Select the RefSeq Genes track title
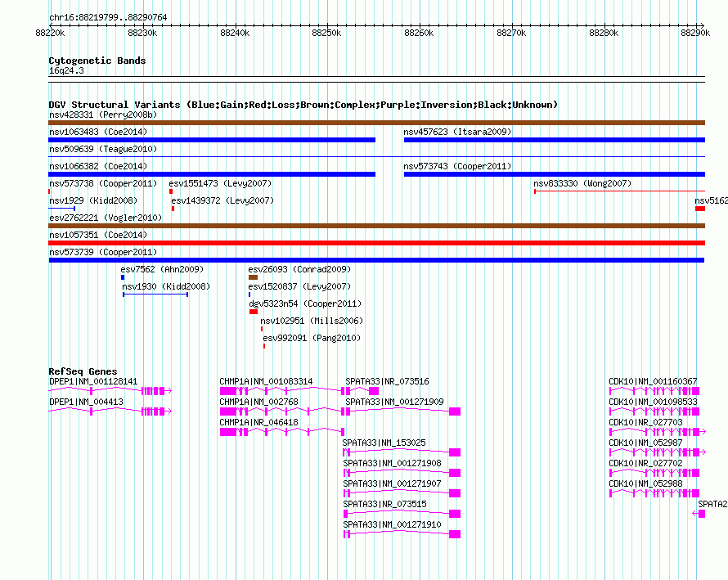 (83, 371)
